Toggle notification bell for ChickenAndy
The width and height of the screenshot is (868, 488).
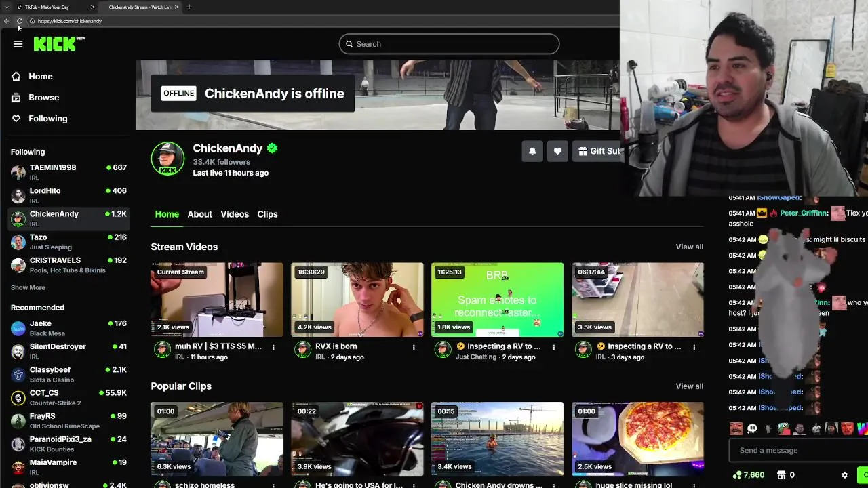(x=532, y=151)
